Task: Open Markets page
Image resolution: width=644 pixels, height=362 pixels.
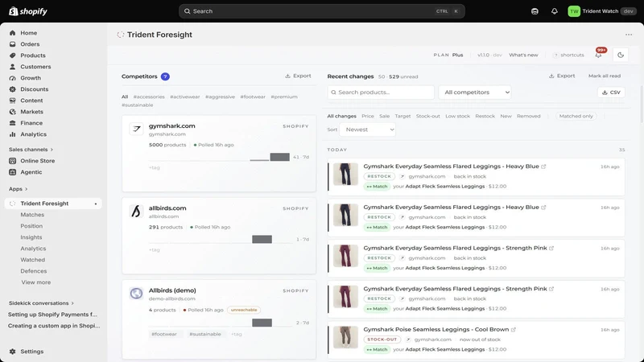Action: point(31,112)
